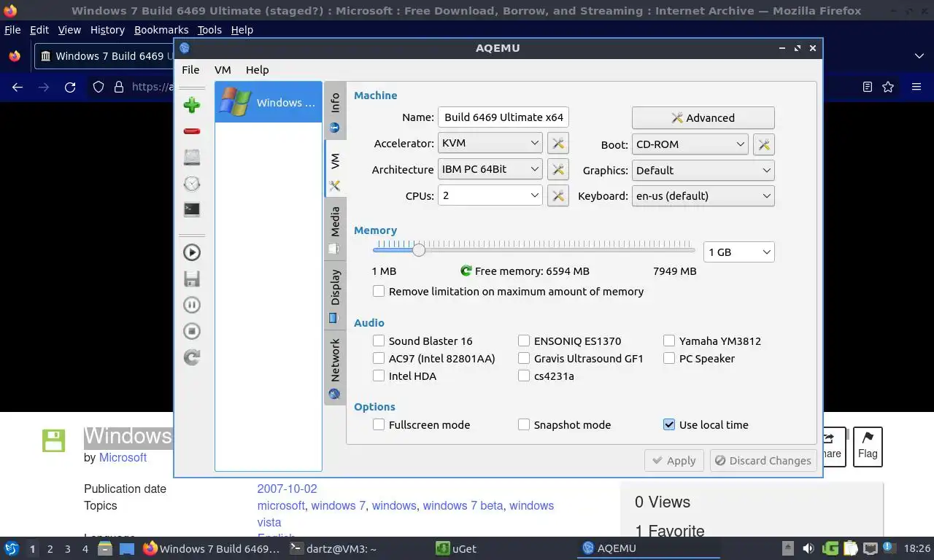934x560 pixels.
Task: Toggle reader view in Firefox
Action: pyautogui.click(x=867, y=87)
